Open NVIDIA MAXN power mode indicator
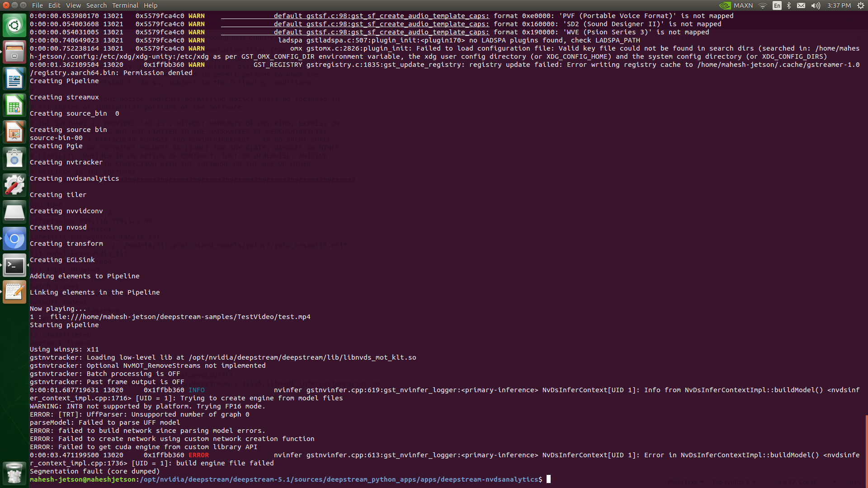Viewport: 868px width, 488px height. [x=736, y=5]
